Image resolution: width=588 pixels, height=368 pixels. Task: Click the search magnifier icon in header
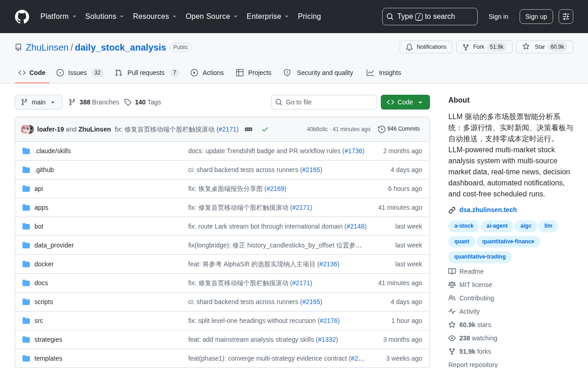click(x=390, y=17)
